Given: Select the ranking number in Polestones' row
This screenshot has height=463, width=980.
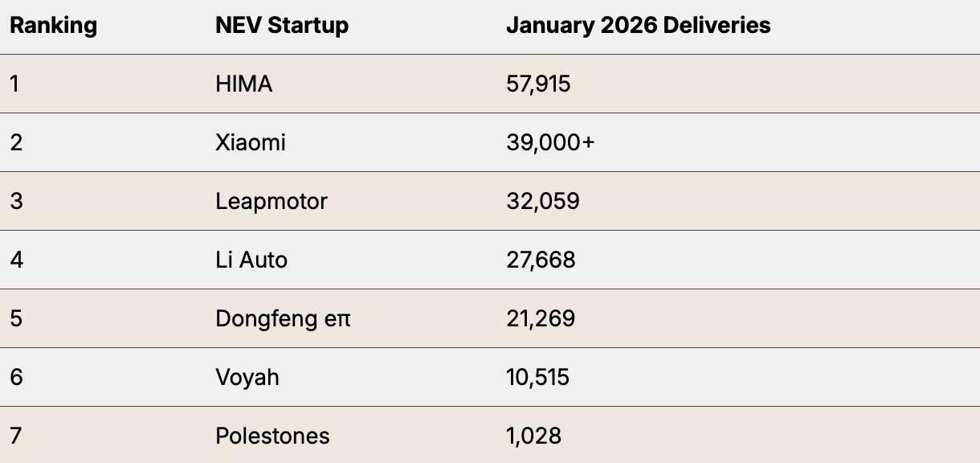Looking at the screenshot, I should [x=16, y=436].
